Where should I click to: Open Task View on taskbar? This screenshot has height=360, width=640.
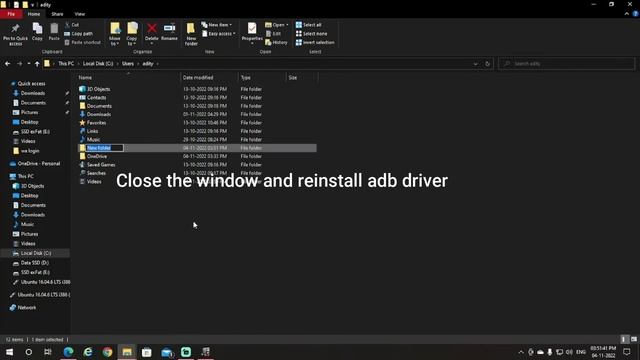pyautogui.click(x=48, y=352)
